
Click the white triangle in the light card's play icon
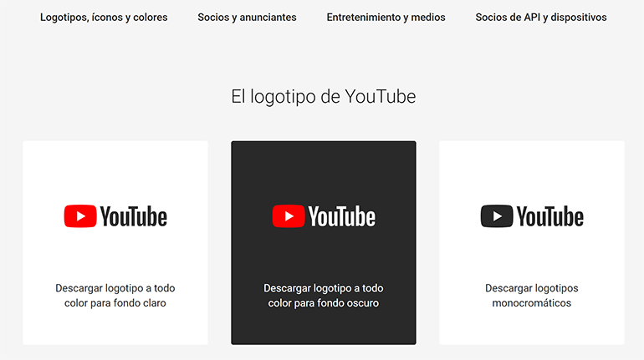click(x=81, y=217)
